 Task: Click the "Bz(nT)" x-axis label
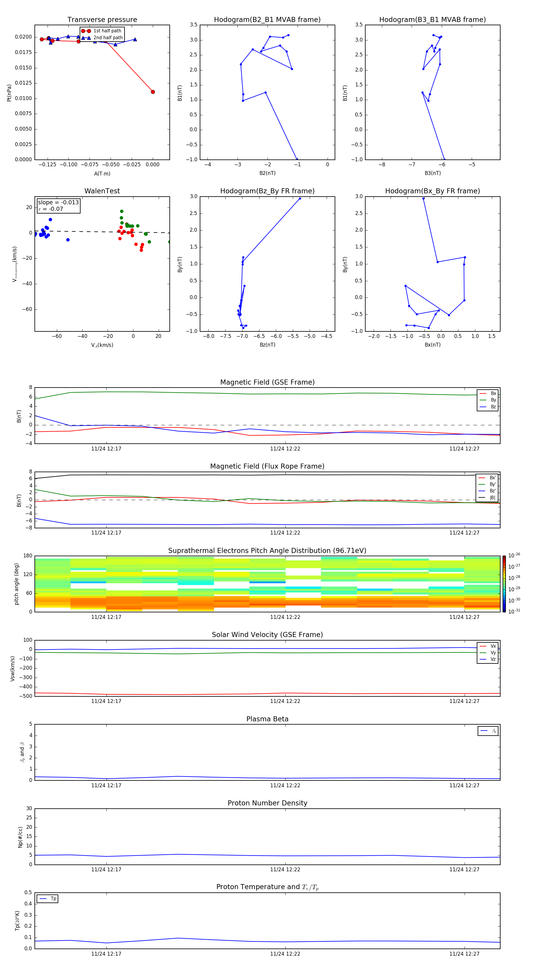point(267,345)
